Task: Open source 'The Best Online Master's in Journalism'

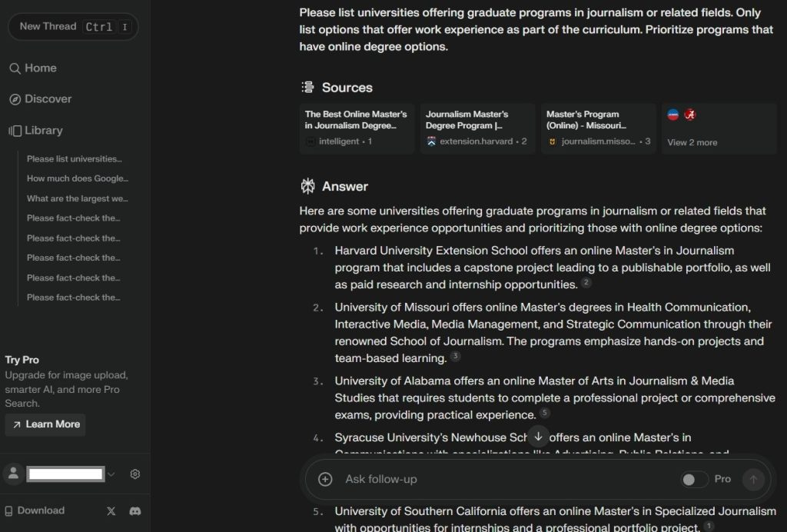Action: pos(357,128)
